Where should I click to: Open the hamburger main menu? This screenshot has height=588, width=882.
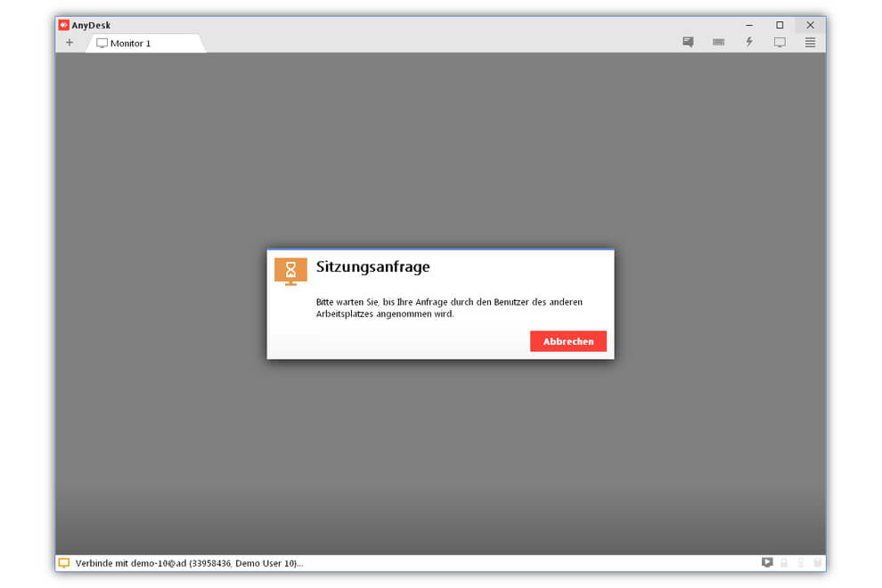810,42
